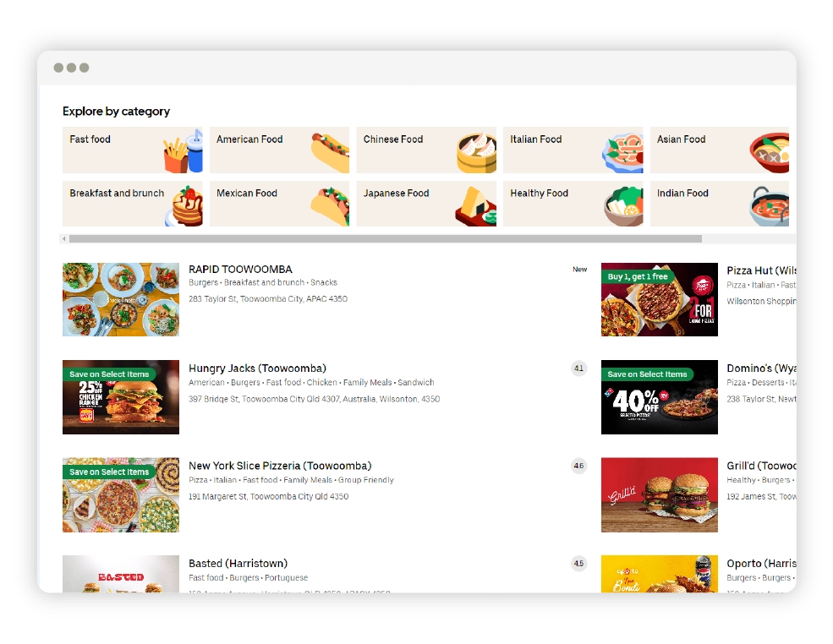Open RAPID TOOWOOMBA restaurant link
Viewport: 833px width, 644px height.
[241, 269]
